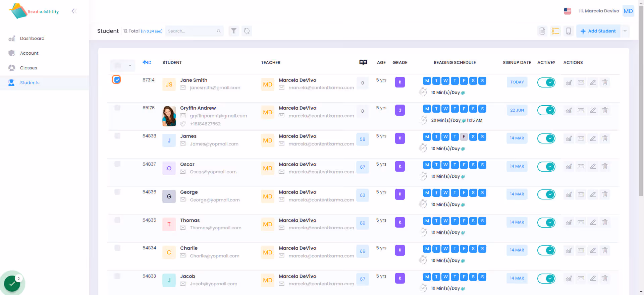Toggle active status for Oscar
The height and width of the screenshot is (295, 644).
546,166
